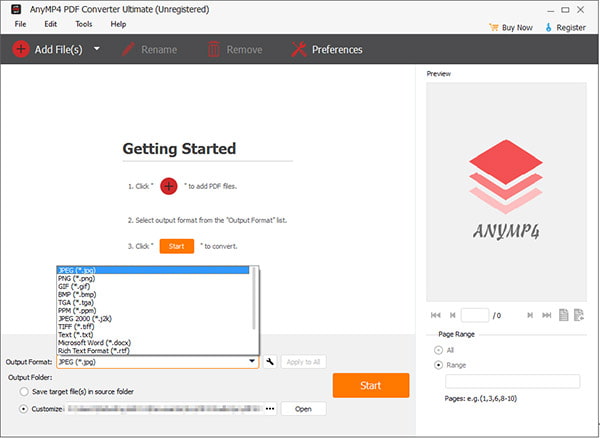The height and width of the screenshot is (438, 600).
Task: Choose Text (*.txt) output format
Action: [x=153, y=334]
